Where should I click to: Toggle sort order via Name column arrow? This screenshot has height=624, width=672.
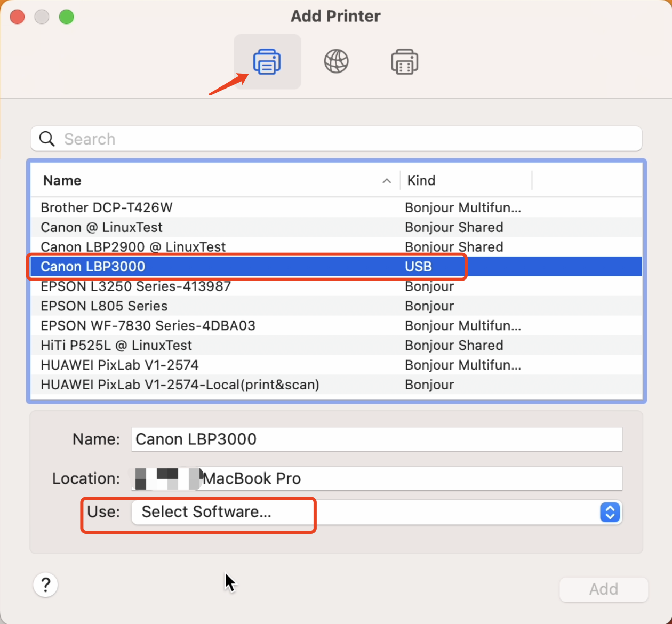point(387,181)
